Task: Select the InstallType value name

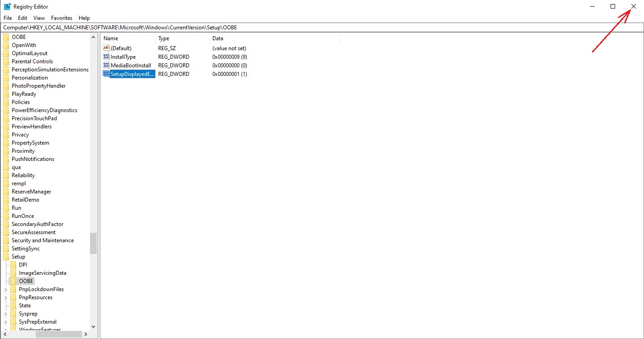Action: click(123, 57)
